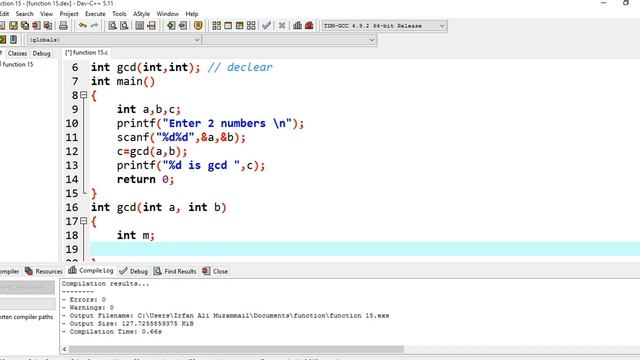Click the 'Output Size: 127.7255859375 KiB' line
The height and width of the screenshot is (360, 640).
coord(128,324)
